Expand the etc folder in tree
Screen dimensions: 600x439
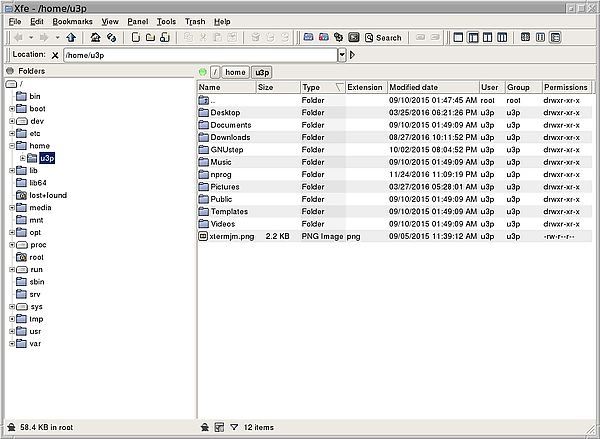[x=12, y=133]
